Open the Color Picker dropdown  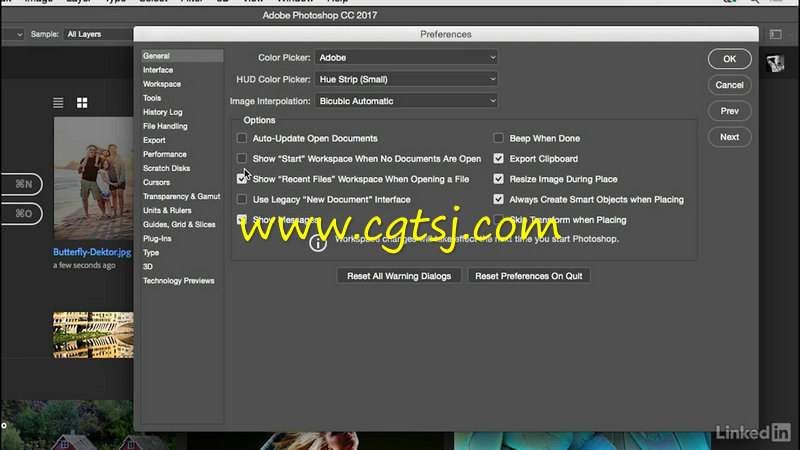pos(407,58)
